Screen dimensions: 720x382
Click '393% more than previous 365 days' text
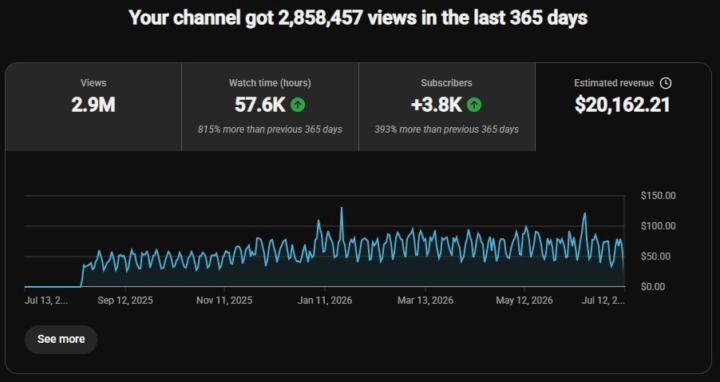(x=446, y=129)
